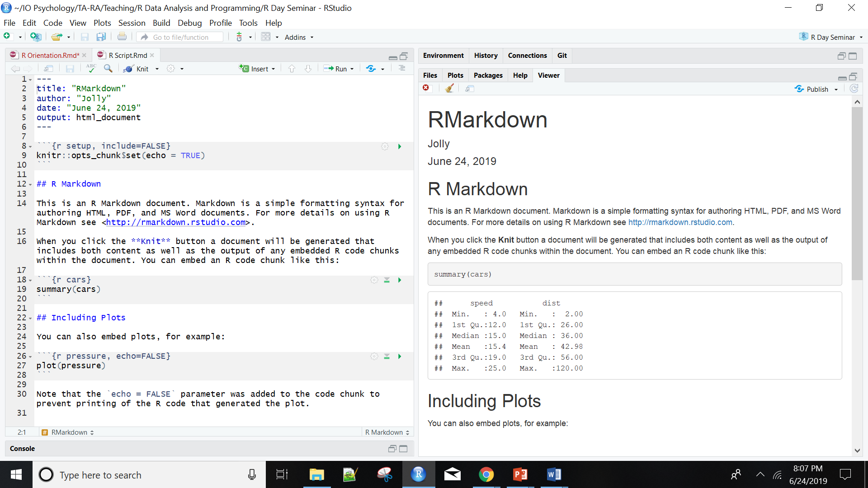This screenshot has height=488, width=868.
Task: Expand the Knit dropdown arrow
Action: click(157, 69)
